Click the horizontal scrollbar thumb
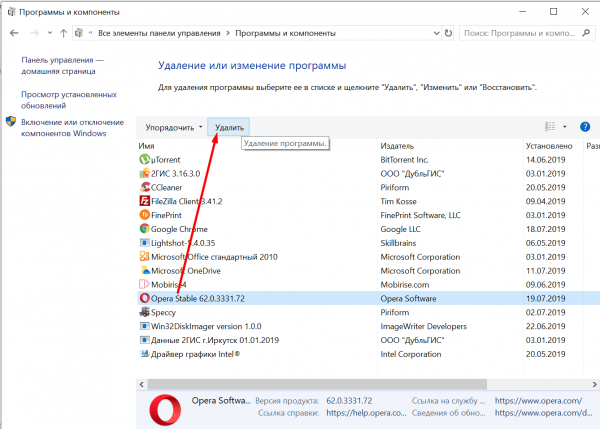This screenshot has height=429, width=600. (x=317, y=384)
